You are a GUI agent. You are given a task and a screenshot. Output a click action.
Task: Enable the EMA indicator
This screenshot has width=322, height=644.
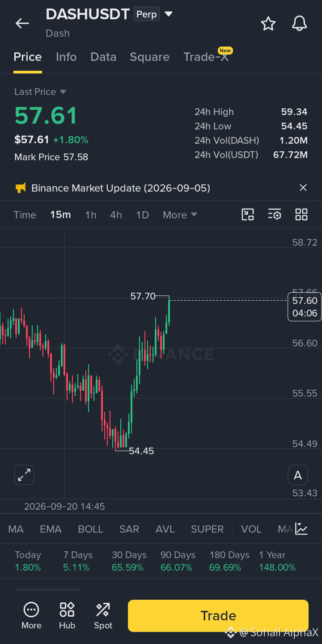tap(51, 529)
